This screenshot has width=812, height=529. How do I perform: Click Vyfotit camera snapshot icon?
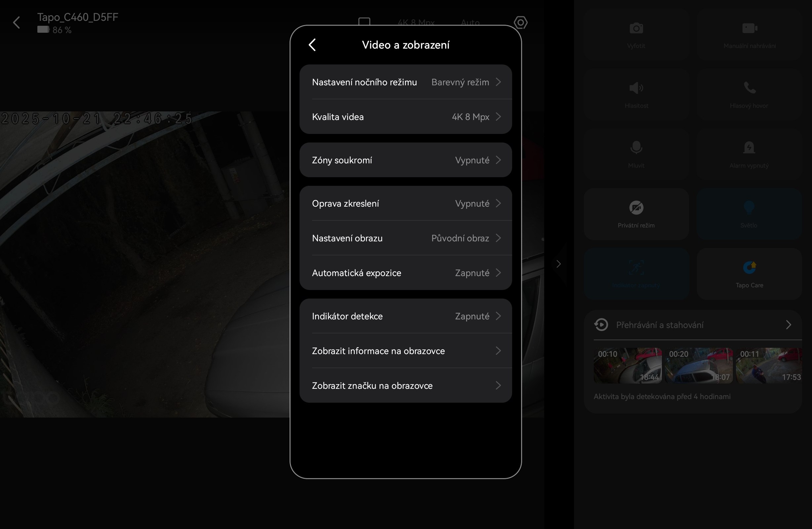click(x=636, y=29)
